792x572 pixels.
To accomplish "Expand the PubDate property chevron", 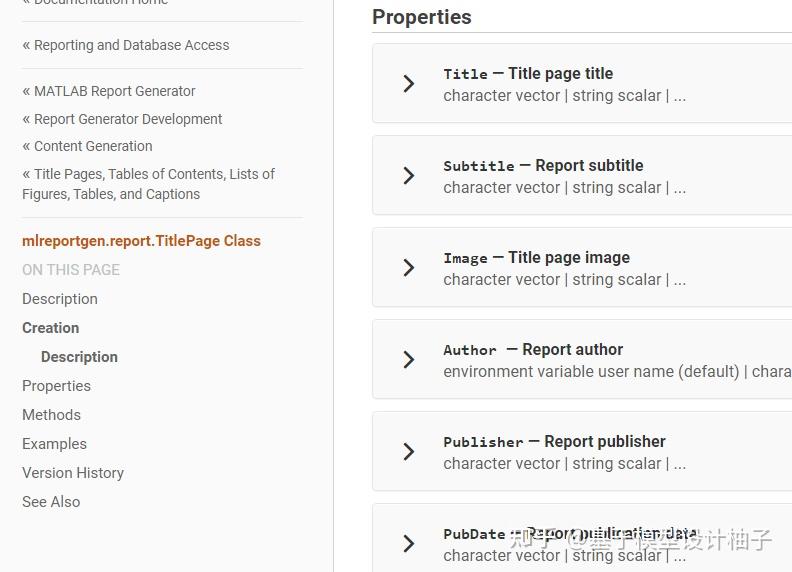I will (x=408, y=544).
